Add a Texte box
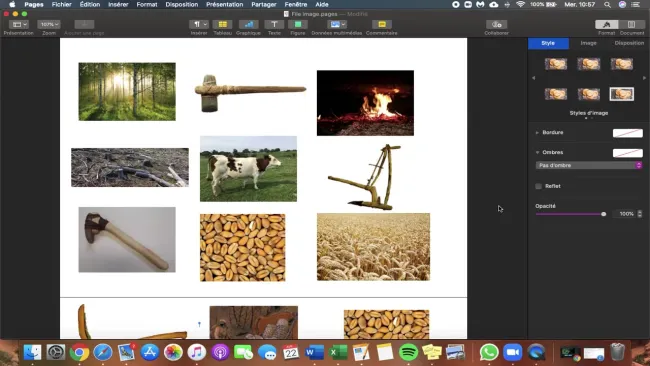Screen dimensions: 650x366 (x=274, y=24)
